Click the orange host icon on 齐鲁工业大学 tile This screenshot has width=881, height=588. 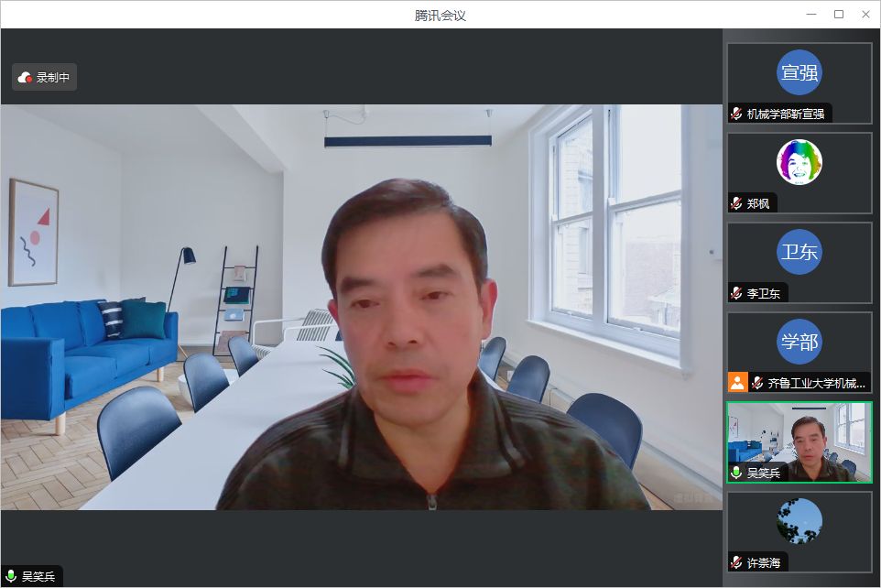pyautogui.click(x=737, y=383)
